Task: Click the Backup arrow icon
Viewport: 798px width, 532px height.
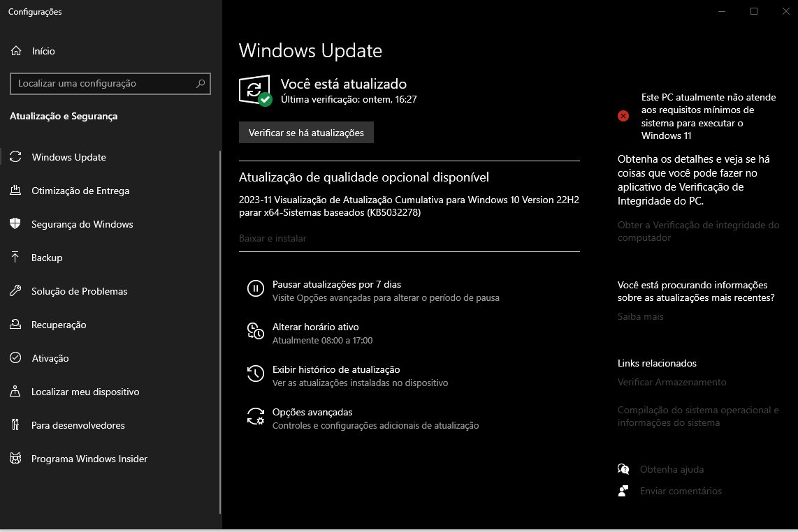Action: 16,258
